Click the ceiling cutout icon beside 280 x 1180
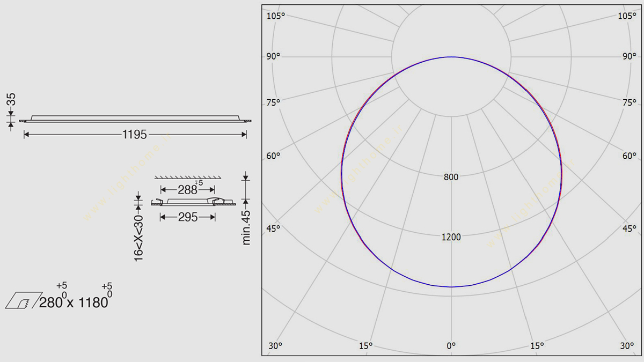This screenshot has height=362, width=644. pyautogui.click(x=23, y=301)
